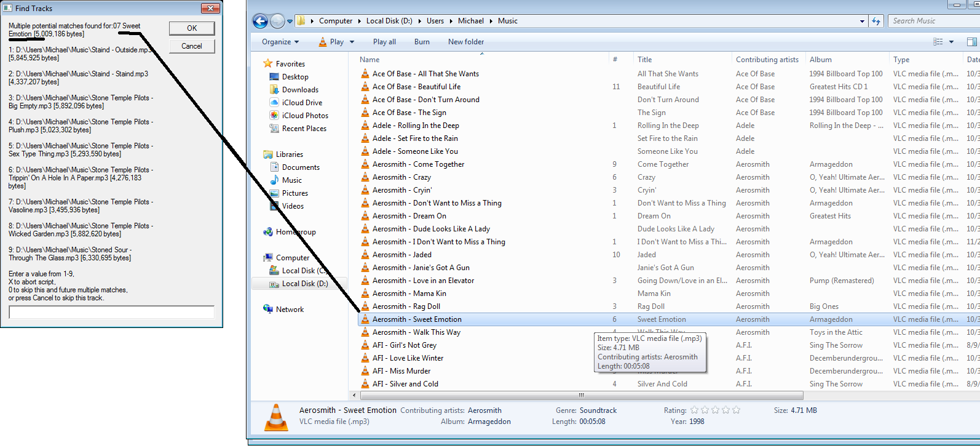This screenshot has height=448, width=980.
Task: Navigate to Computer in the address bar
Action: (336, 21)
